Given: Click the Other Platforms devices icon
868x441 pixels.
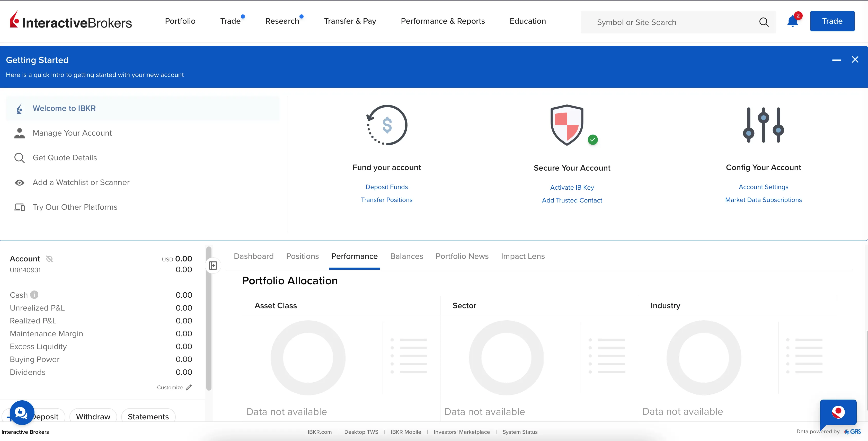Looking at the screenshot, I should 20,207.
